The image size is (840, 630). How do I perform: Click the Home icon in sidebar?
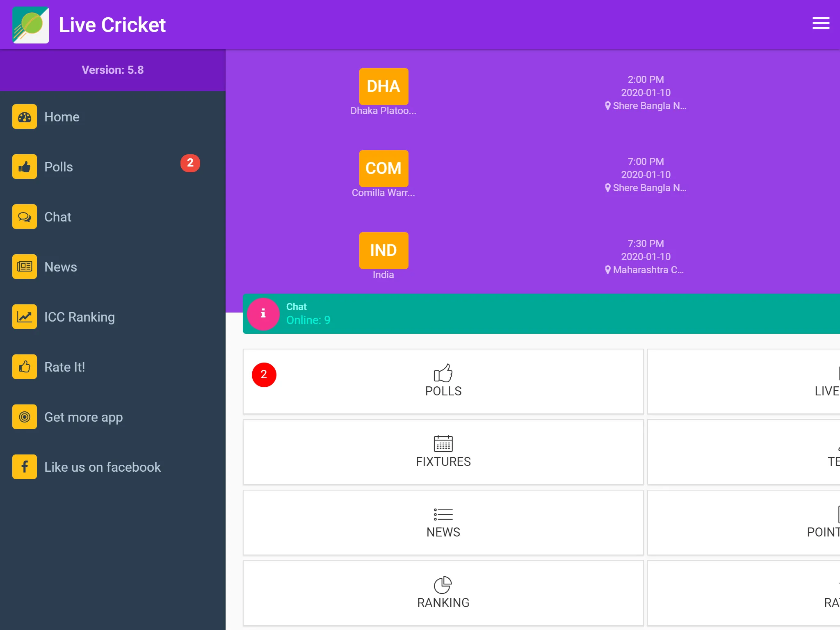pos(25,117)
